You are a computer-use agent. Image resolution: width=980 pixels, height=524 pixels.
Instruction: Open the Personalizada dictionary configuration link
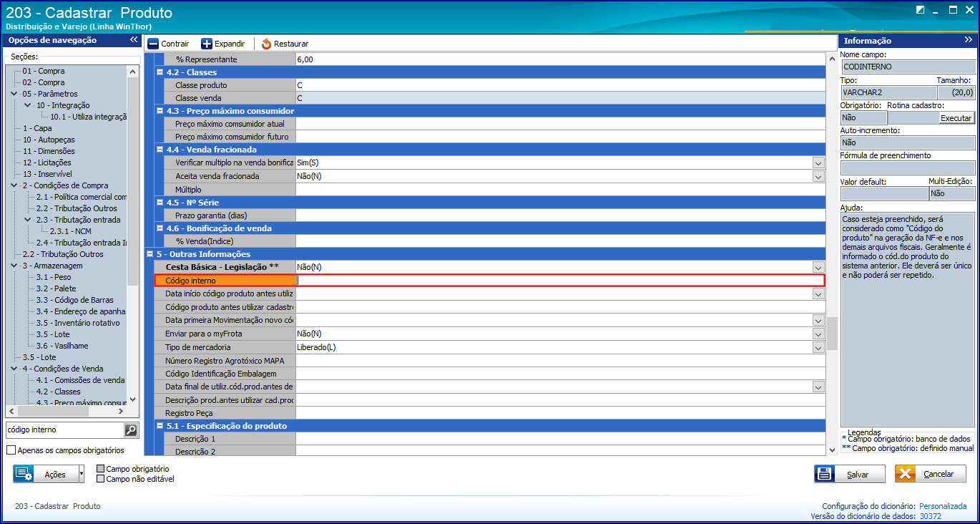(x=942, y=506)
